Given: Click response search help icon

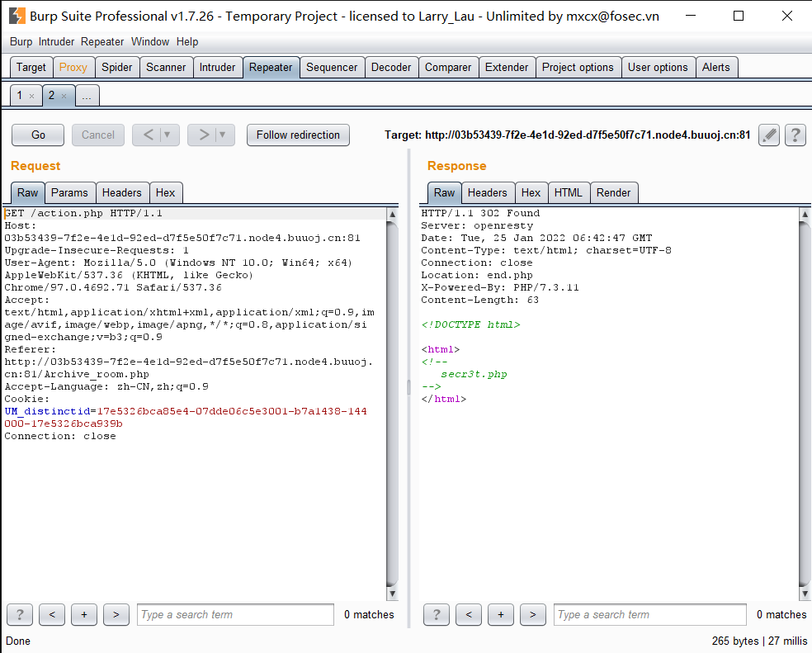Looking at the screenshot, I should click(436, 614).
